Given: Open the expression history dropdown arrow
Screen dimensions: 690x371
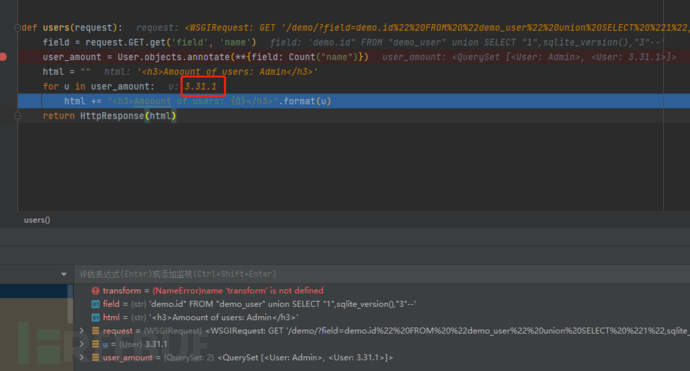Looking at the screenshot, I should click(x=64, y=274).
